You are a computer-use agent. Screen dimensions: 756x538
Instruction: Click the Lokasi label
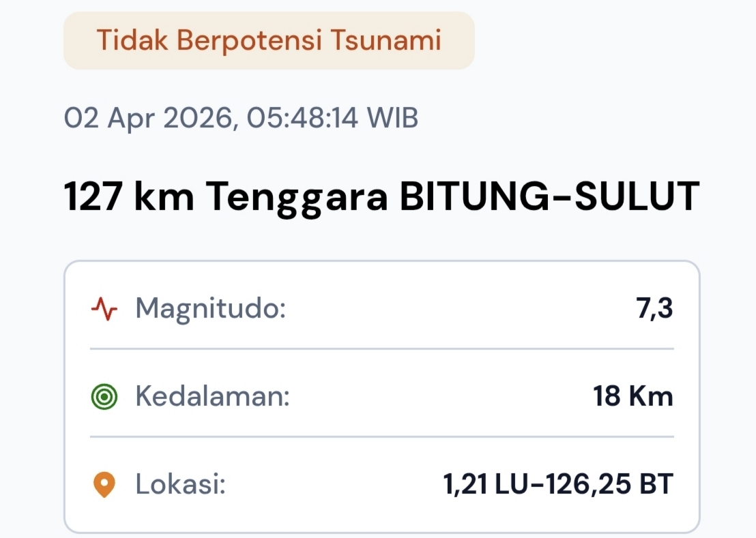point(180,485)
